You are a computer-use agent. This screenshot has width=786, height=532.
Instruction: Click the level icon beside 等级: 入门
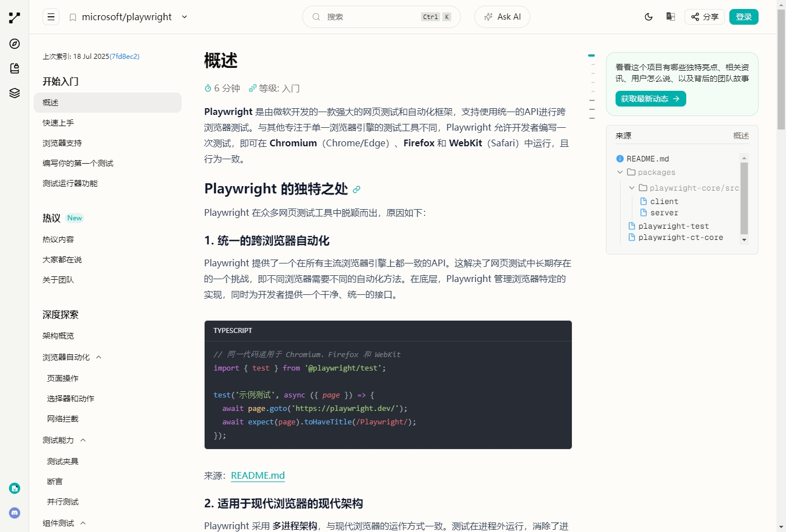[253, 88]
